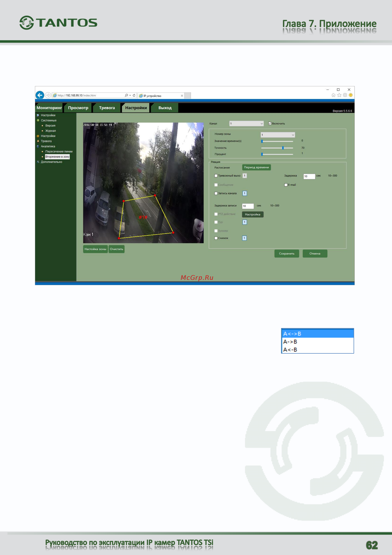Viewport: 392px width, 555px height.
Task: Switch to the Тревога tab
Action: (107, 108)
